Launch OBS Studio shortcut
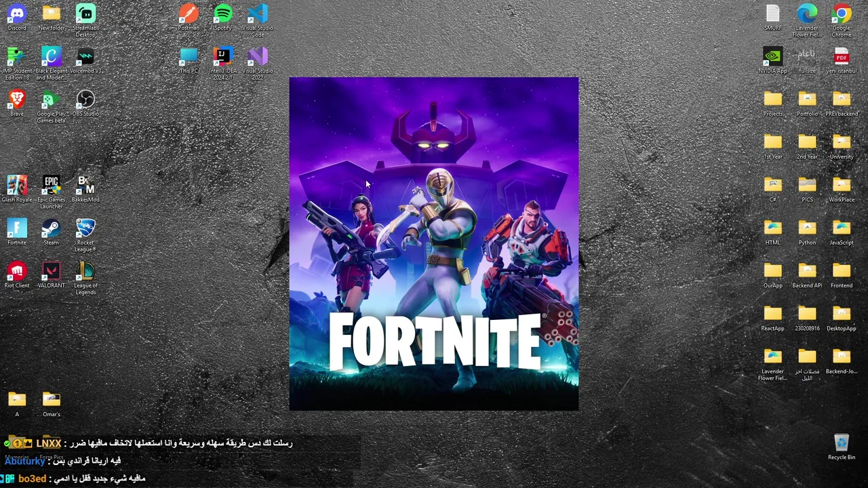 coord(85,104)
